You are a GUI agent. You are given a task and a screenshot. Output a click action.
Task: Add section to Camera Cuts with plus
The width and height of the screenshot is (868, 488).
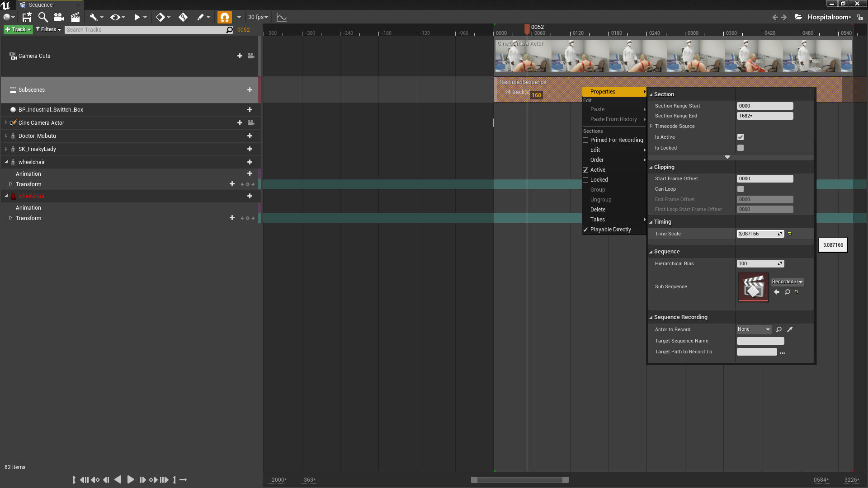pyautogui.click(x=240, y=56)
